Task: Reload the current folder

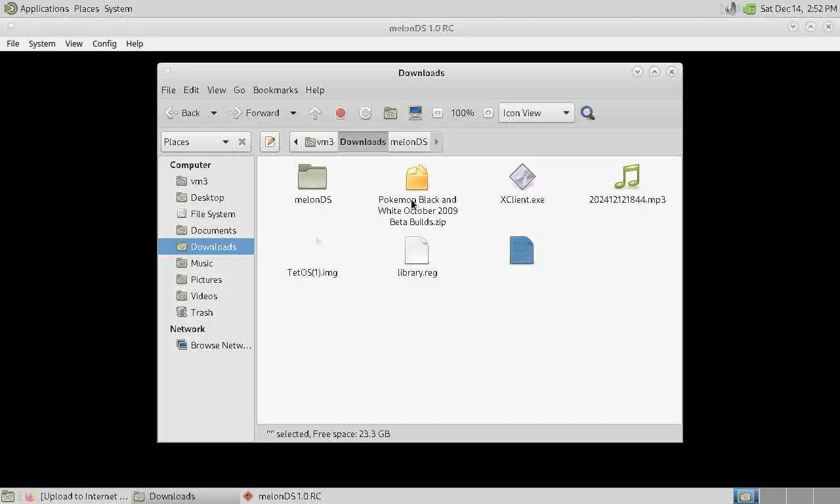Action: (366, 113)
